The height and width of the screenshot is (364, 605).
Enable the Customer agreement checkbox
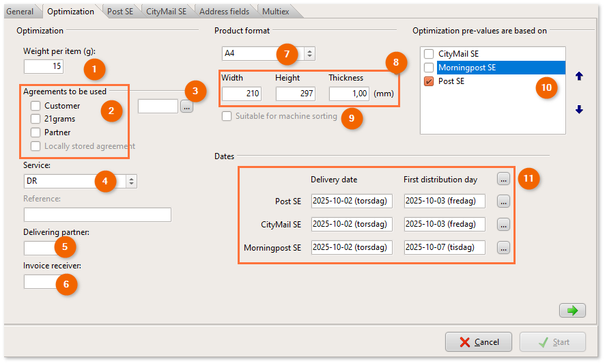[36, 106]
